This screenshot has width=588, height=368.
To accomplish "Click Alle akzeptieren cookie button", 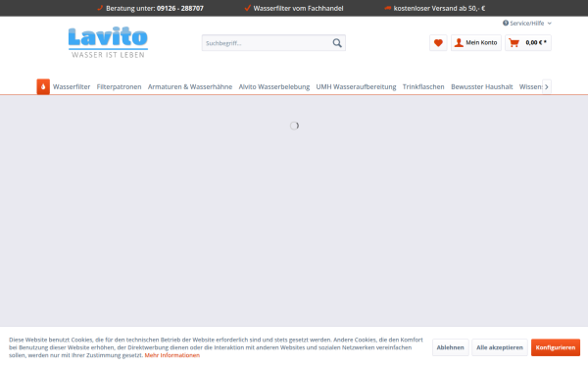I will (x=500, y=347).
